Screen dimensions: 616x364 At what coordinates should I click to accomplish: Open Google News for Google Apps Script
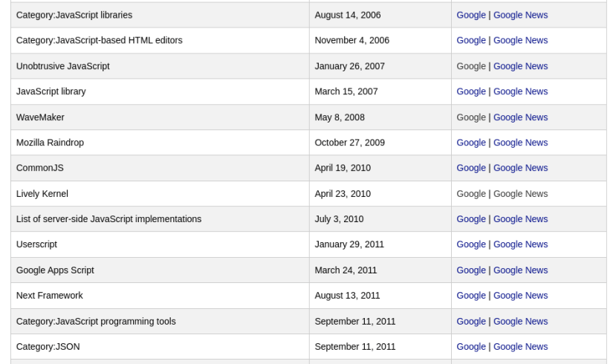point(520,270)
